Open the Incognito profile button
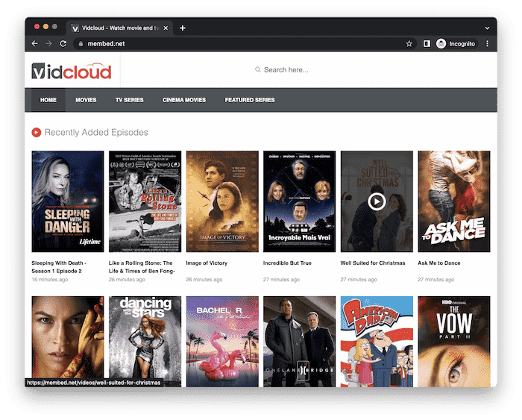 [456, 43]
